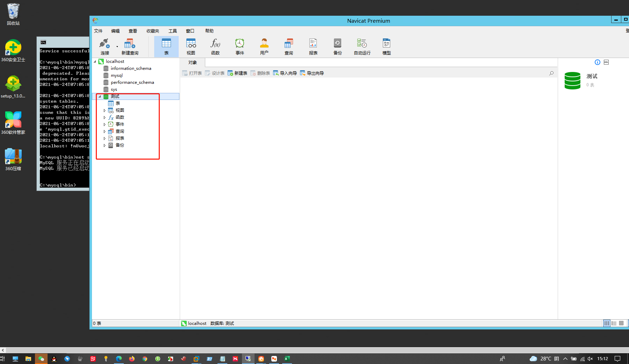The width and height of the screenshot is (629, 364).
Task: Switch to list view in the status bar
Action: [x=614, y=323]
